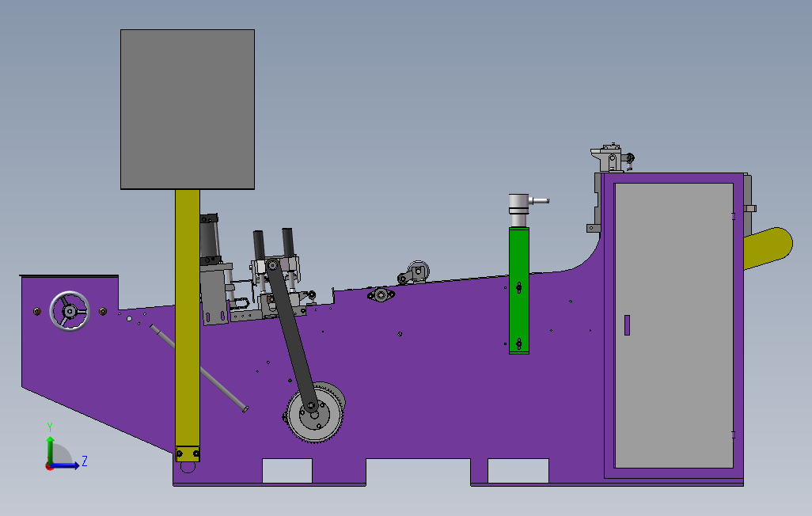812x516 pixels.
Task: Click the olive vertical support column
Action: tap(188, 319)
